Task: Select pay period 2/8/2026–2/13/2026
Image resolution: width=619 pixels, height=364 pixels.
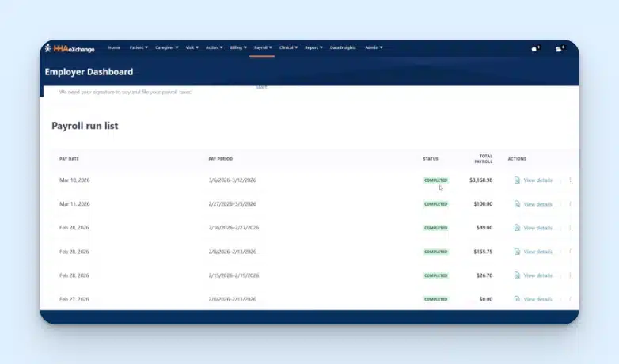Action: click(232, 252)
